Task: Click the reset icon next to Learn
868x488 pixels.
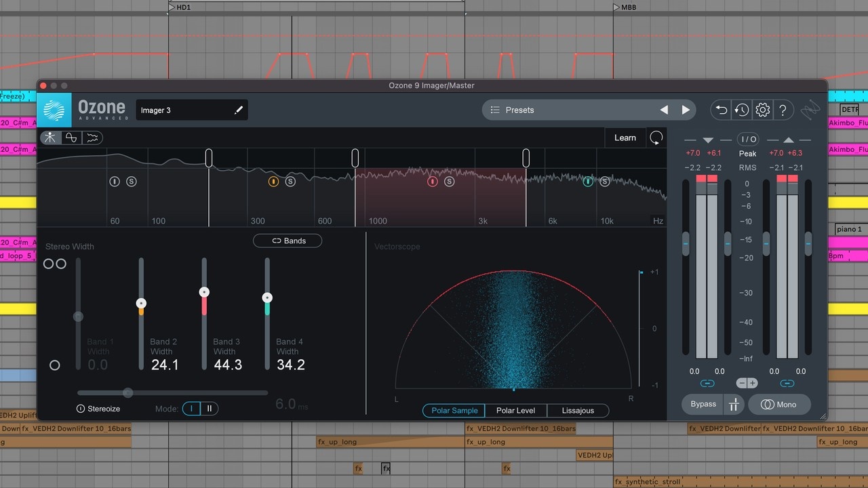Action: tap(656, 138)
